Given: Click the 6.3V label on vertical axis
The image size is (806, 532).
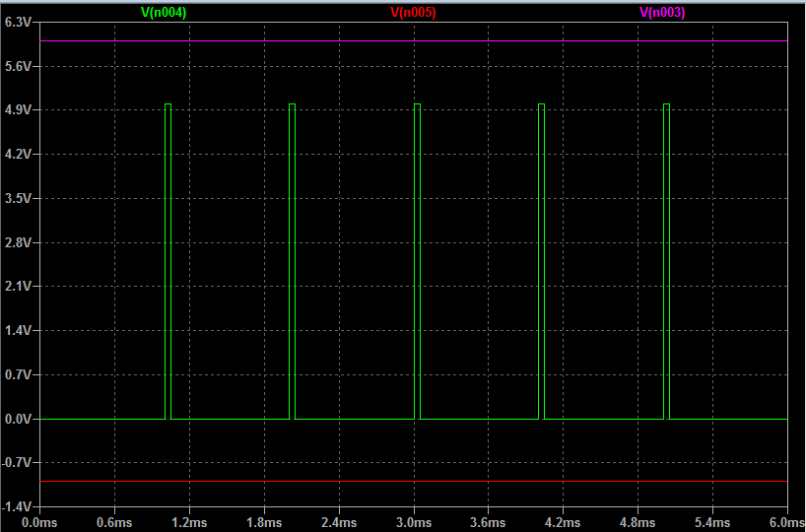Looking at the screenshot, I should click(x=20, y=22).
